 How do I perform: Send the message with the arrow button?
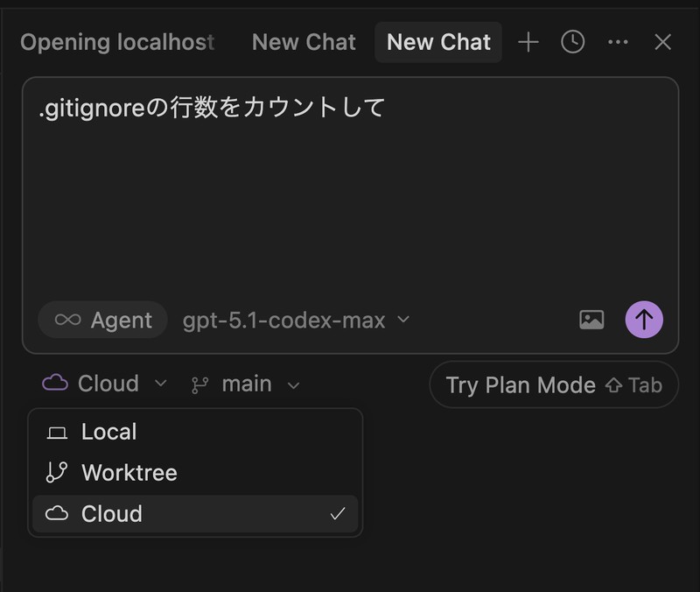pyautogui.click(x=643, y=319)
